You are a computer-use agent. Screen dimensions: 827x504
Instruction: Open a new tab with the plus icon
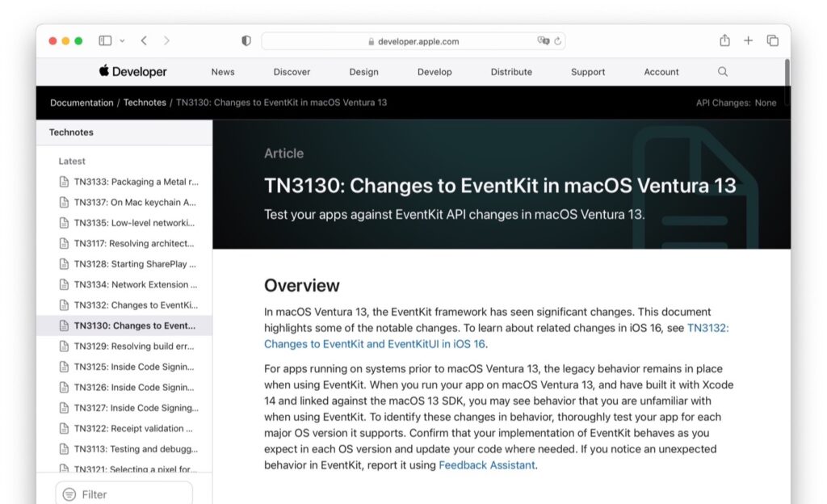[x=748, y=40]
